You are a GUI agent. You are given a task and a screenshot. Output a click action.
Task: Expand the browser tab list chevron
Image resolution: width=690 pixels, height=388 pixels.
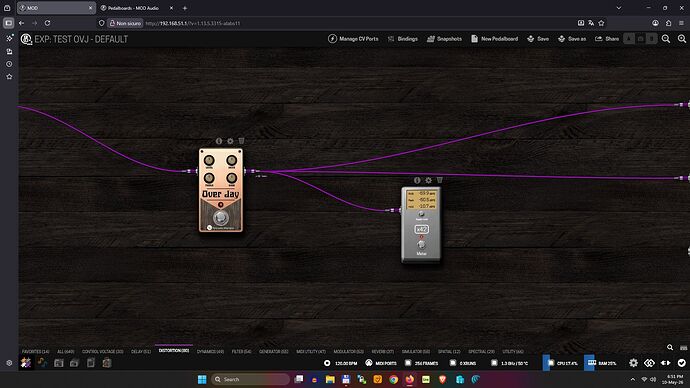point(619,8)
